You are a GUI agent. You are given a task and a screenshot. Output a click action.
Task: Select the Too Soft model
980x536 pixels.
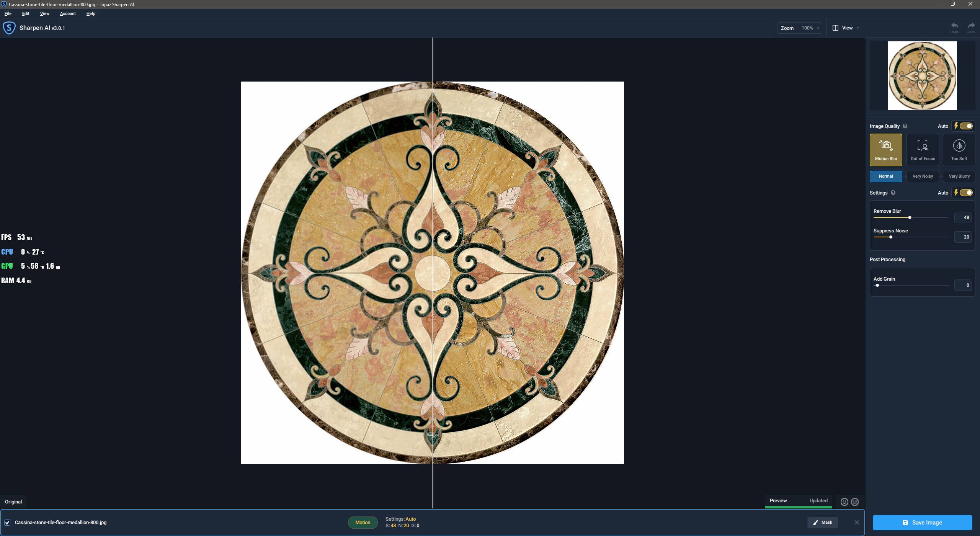coord(959,150)
